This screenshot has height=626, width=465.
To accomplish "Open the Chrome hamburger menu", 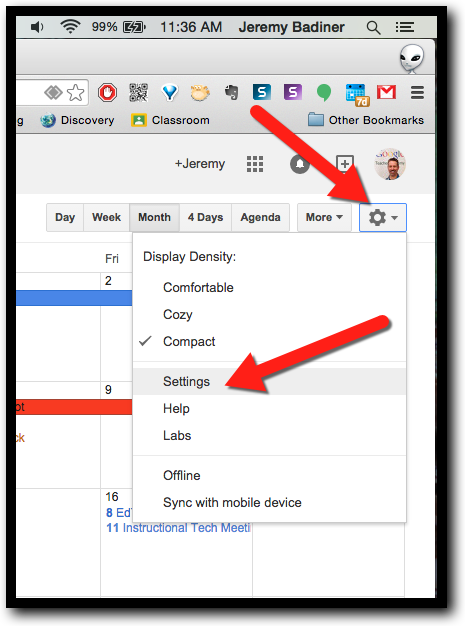I will (x=418, y=93).
